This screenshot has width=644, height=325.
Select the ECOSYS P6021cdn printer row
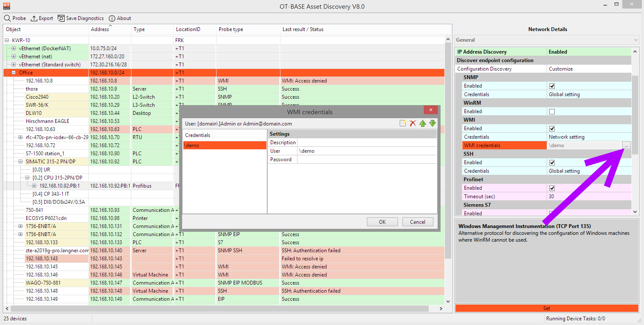click(x=91, y=218)
